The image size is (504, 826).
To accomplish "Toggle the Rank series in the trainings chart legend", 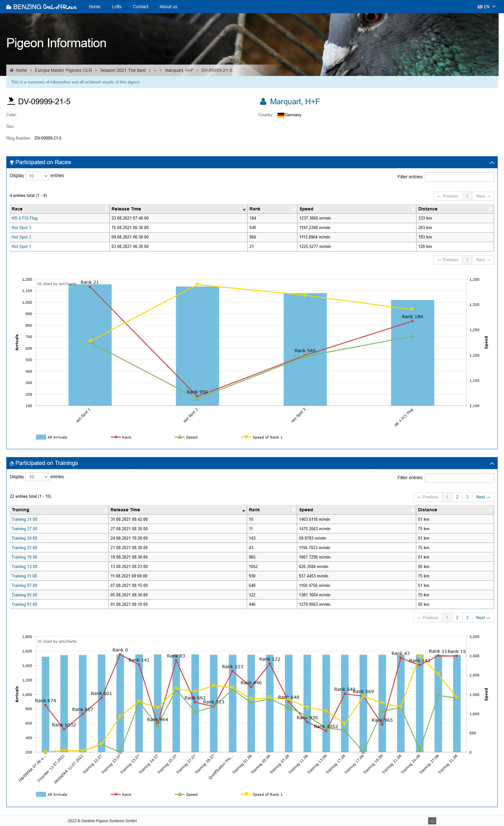I will 116,794.
